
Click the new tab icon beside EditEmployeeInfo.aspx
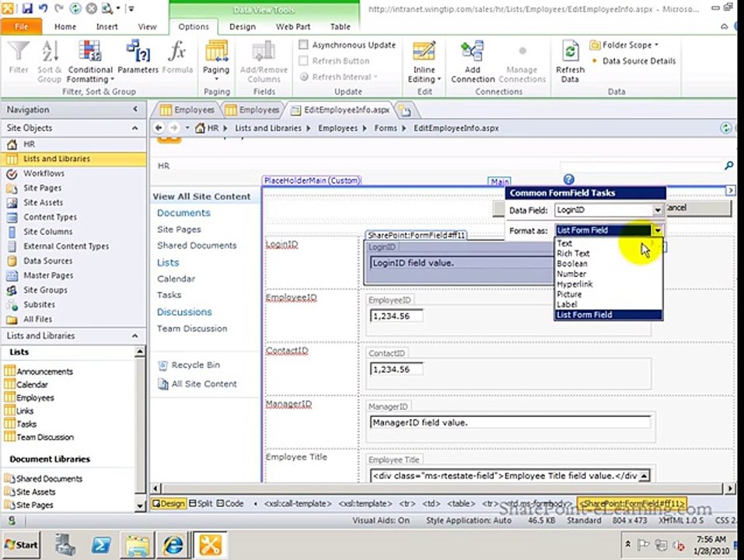404,110
